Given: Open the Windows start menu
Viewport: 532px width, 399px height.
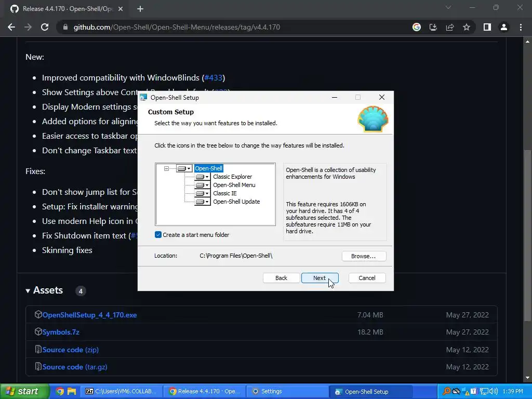Looking at the screenshot, I should 24,392.
